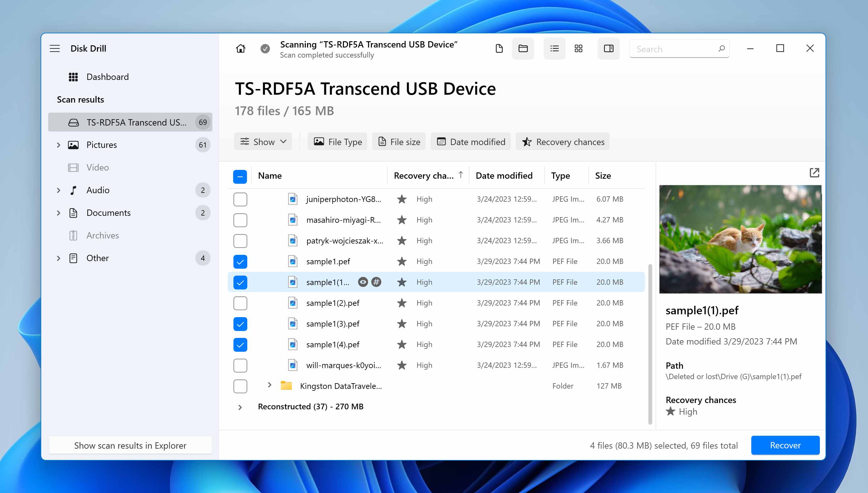Expand the Audio category chevron
This screenshot has width=868, height=493.
59,190
